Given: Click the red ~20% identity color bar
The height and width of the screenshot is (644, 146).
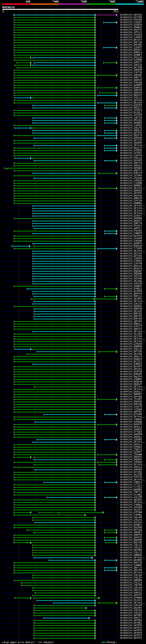Looking at the screenshot, I should point(16,4).
